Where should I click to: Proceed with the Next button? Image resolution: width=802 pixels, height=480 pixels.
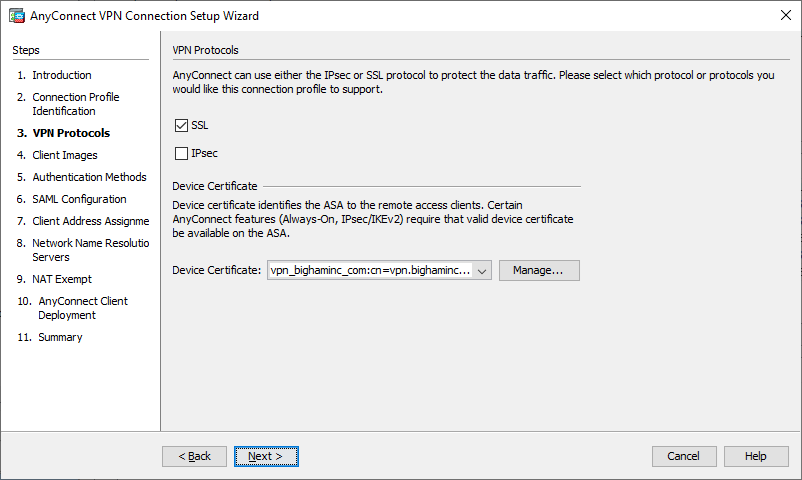266,456
